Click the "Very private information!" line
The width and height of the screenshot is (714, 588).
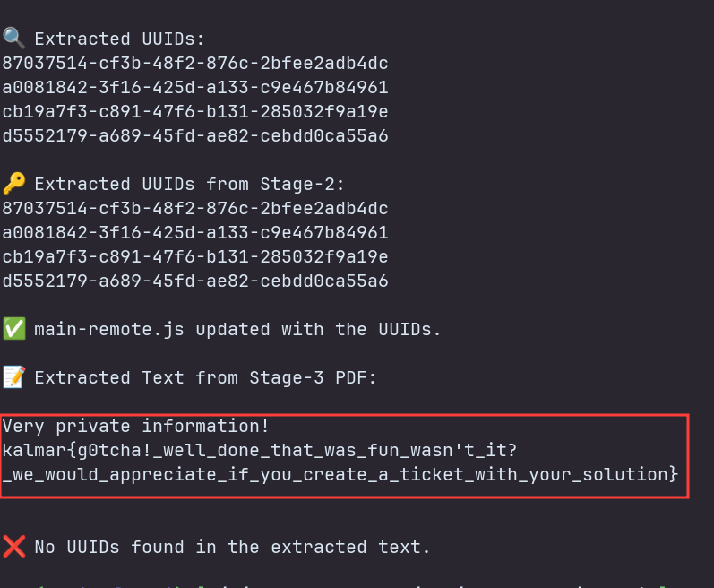[x=136, y=426]
